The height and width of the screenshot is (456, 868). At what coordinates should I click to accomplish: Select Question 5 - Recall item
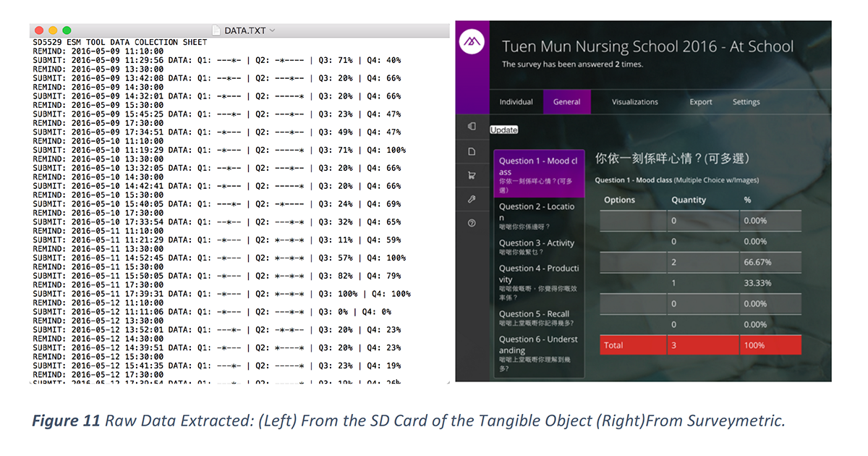click(538, 318)
